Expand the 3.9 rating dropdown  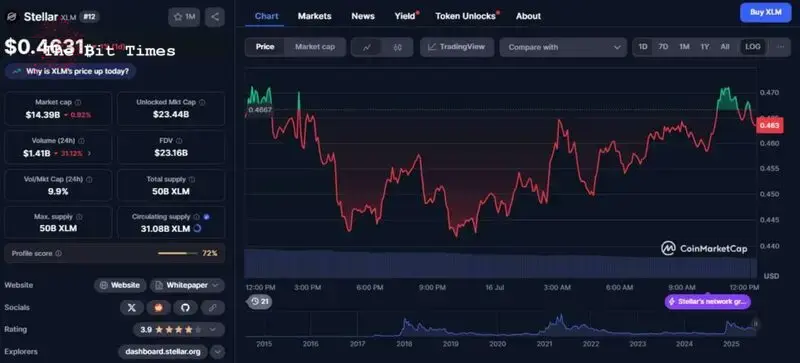[x=179, y=330]
